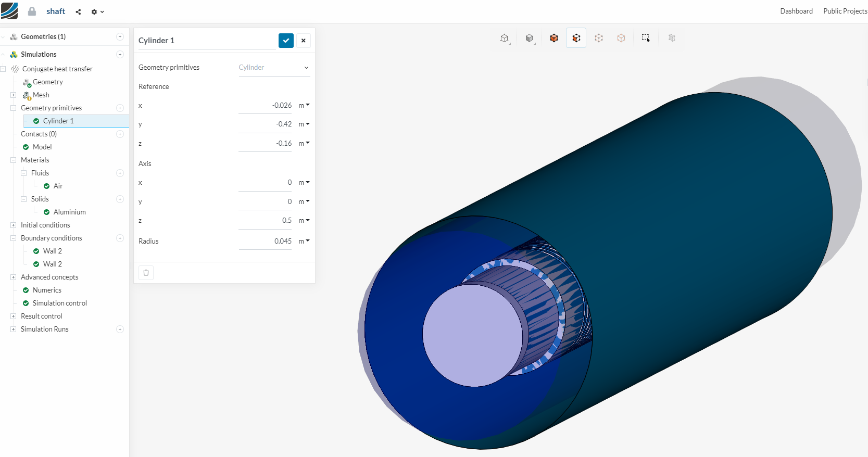
Task: Expand the Mesh tree node
Action: (13, 95)
